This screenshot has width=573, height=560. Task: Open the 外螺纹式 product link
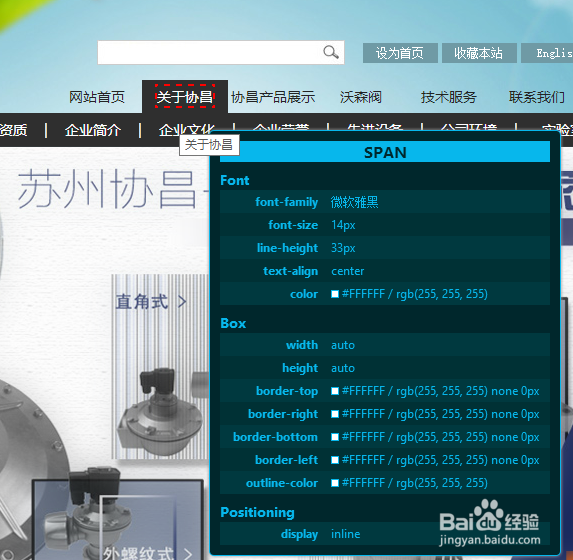coord(138,553)
